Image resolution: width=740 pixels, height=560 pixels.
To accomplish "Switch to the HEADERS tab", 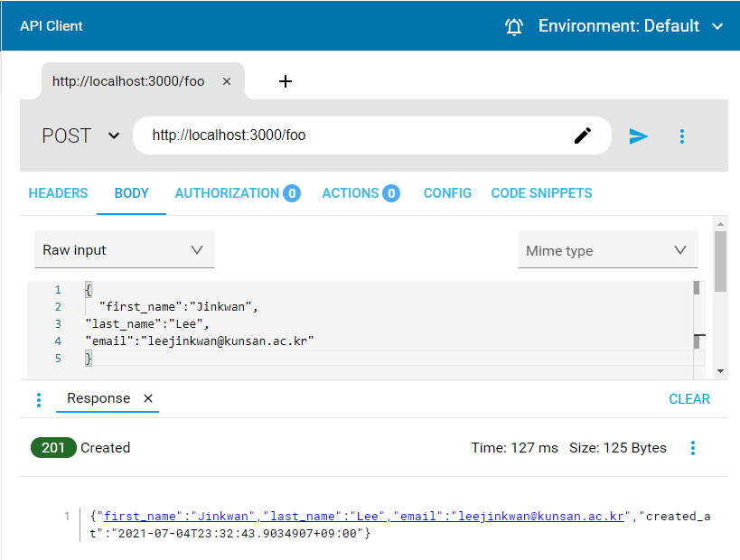I will tap(58, 193).
